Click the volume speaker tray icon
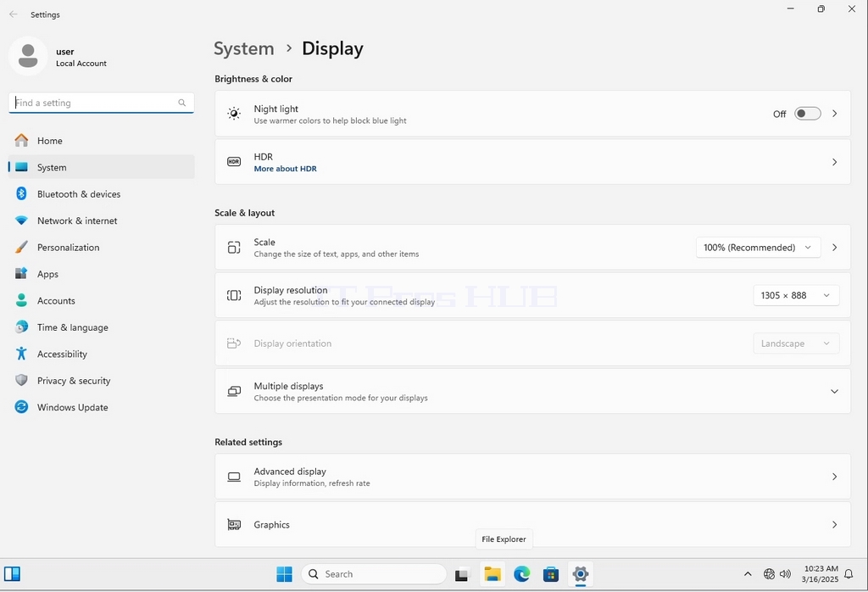Screen dimensions: 868x592 tap(785, 574)
